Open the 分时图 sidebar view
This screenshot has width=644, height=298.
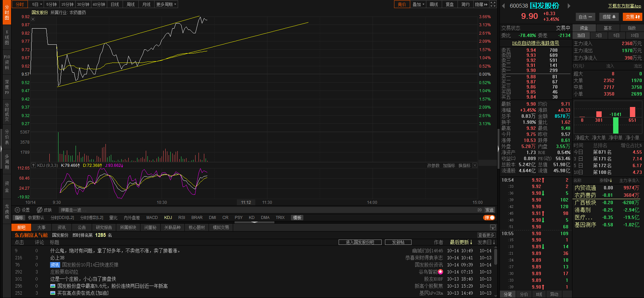7,12
